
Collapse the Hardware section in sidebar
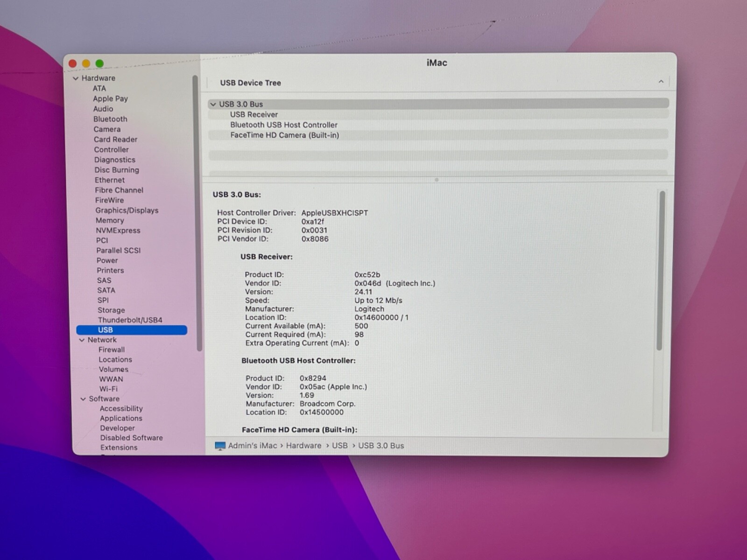pos(76,78)
